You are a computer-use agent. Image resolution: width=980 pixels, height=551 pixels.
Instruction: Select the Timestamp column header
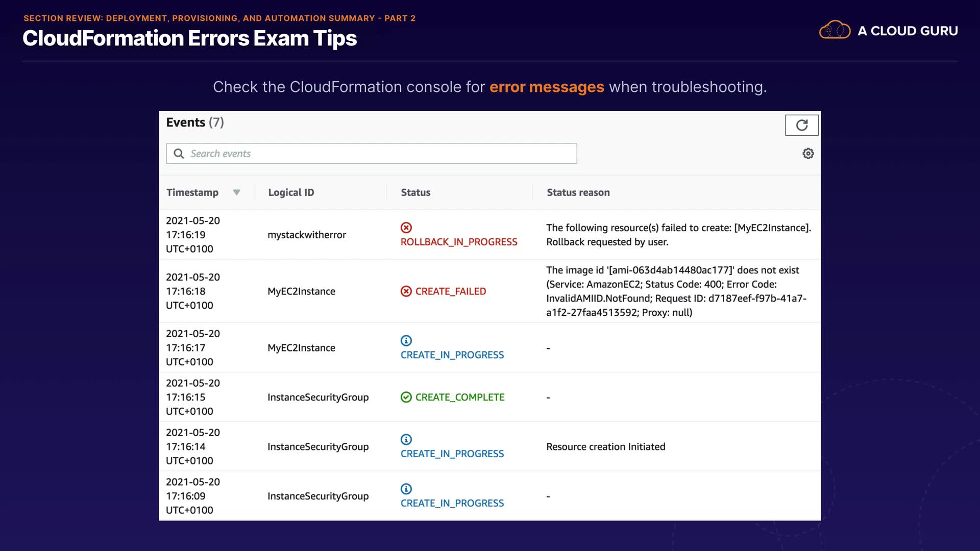click(192, 192)
